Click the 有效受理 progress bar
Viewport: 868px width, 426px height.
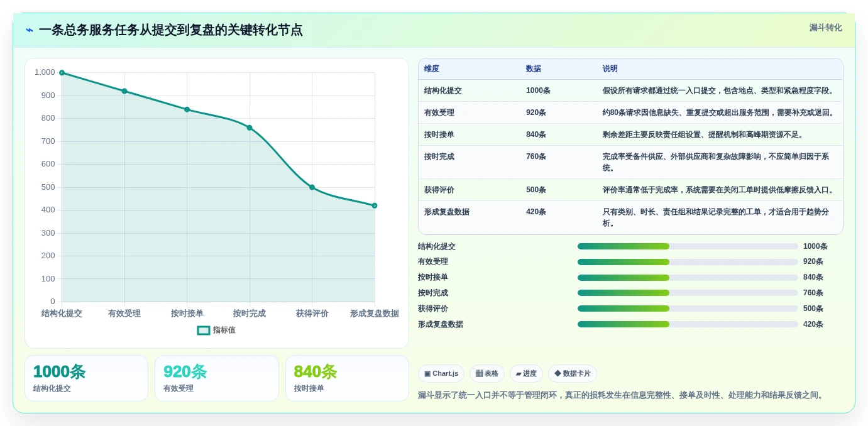(x=688, y=261)
